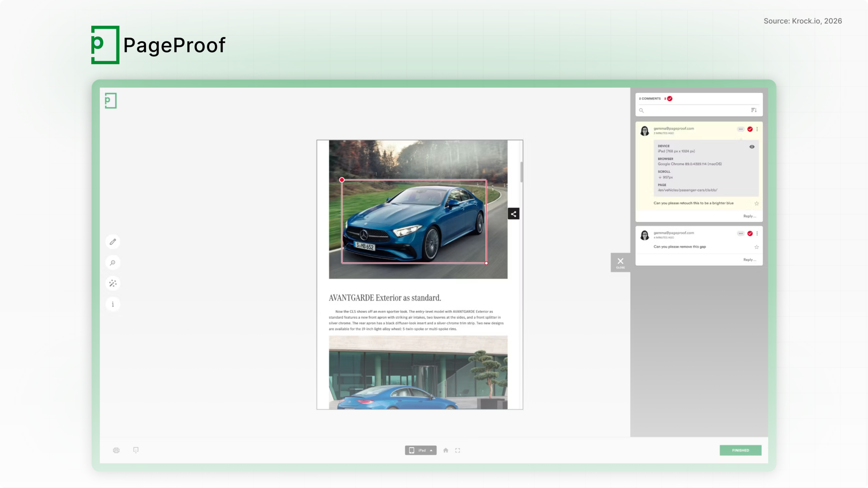Print the proof using printer icon

coord(116,450)
